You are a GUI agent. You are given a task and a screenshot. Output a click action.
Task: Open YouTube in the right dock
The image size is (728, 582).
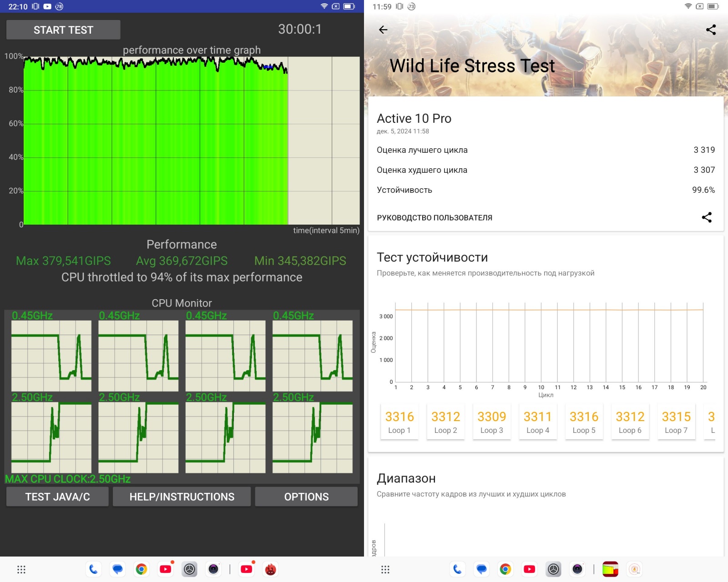click(x=530, y=569)
